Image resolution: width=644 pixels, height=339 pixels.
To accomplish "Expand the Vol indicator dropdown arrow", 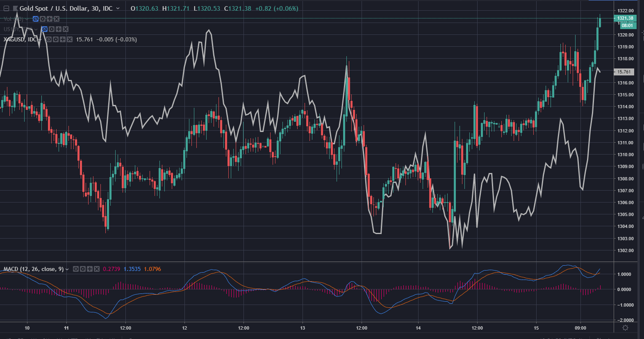I will 27,19.
